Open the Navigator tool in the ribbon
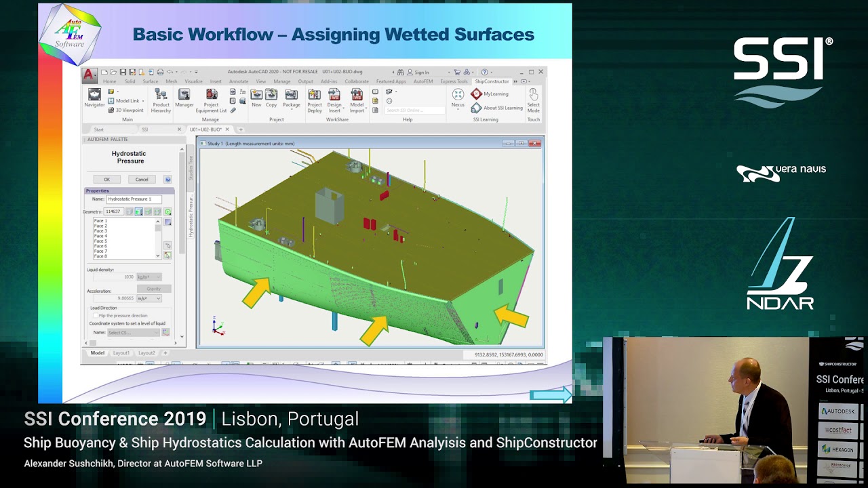 click(94, 98)
